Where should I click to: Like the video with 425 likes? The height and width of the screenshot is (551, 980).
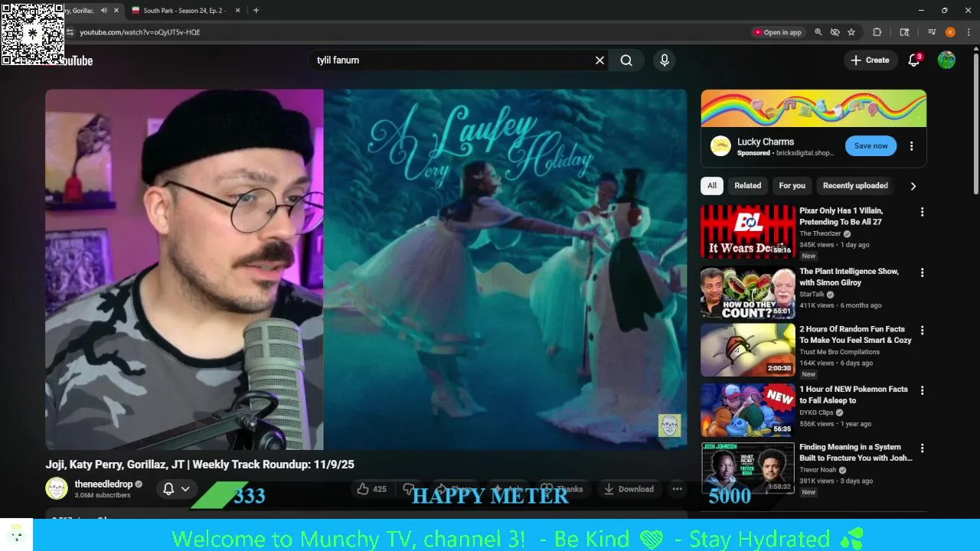coord(372,489)
